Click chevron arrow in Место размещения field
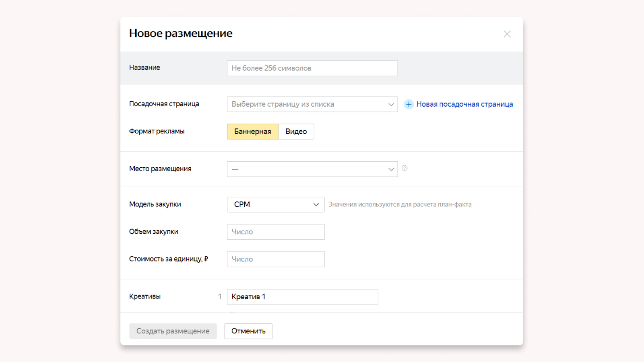Viewport: 644px width, 362px height. point(391,169)
